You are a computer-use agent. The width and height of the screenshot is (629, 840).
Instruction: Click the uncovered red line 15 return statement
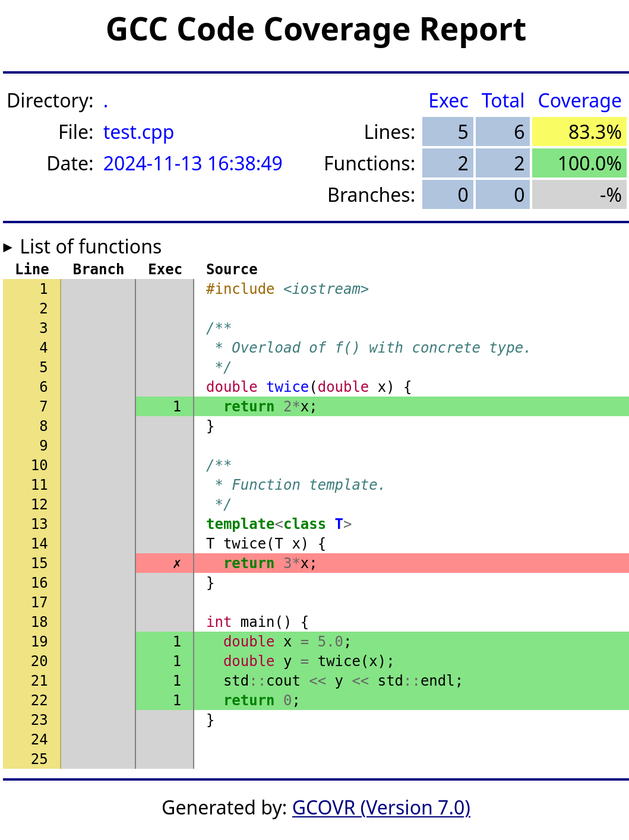click(x=267, y=563)
